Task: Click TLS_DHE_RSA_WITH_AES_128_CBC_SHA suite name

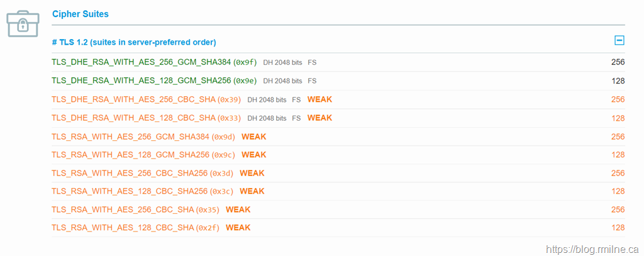Action: (x=133, y=118)
